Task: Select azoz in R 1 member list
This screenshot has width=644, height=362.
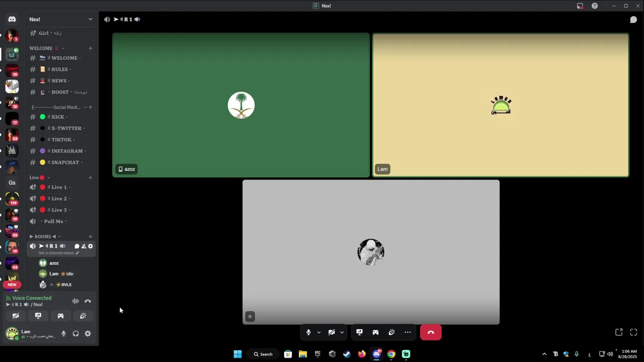Action: coord(66,263)
